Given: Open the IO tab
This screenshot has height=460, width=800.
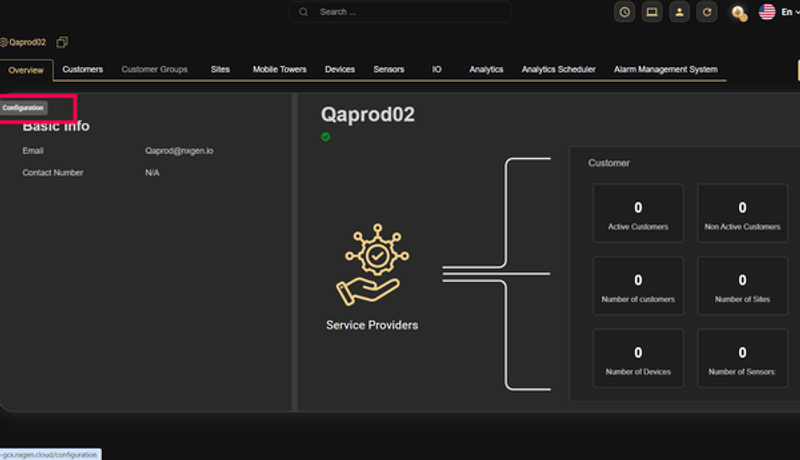Looking at the screenshot, I should coord(437,69).
